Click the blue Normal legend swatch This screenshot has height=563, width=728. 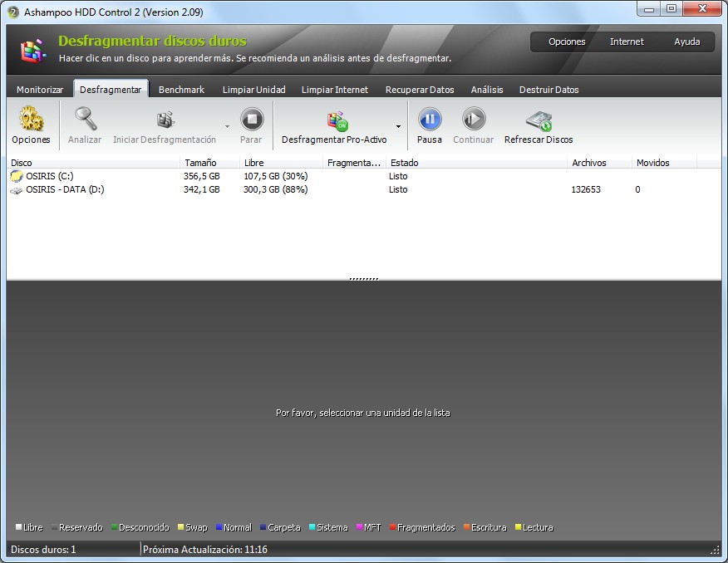coord(219,527)
